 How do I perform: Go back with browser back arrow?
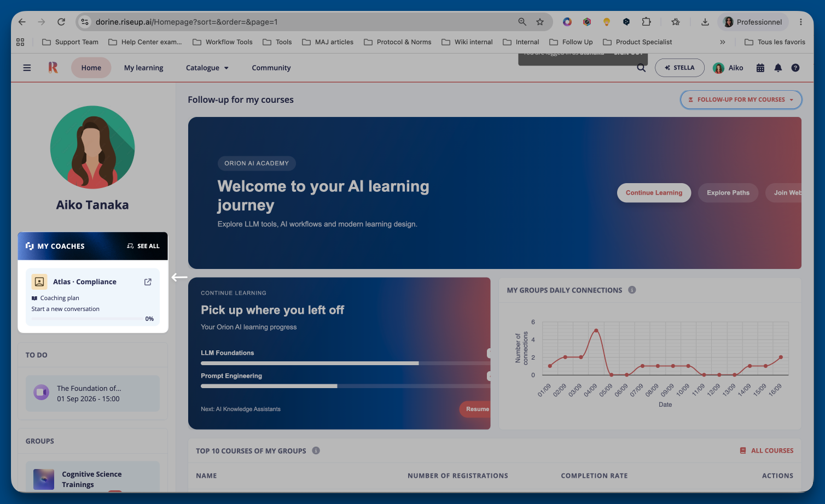click(x=22, y=22)
